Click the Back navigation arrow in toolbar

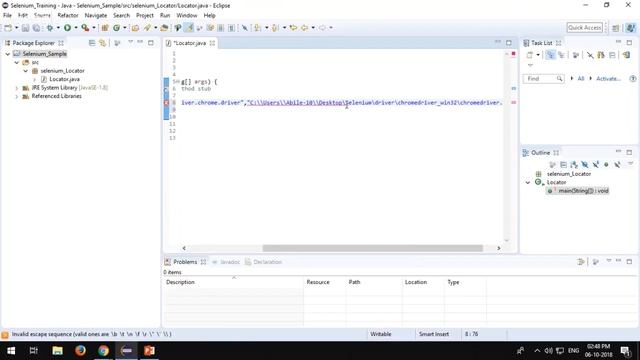tap(304, 28)
